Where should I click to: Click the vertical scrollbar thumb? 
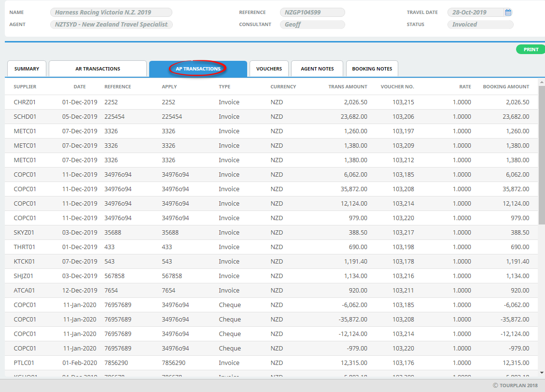542,155
